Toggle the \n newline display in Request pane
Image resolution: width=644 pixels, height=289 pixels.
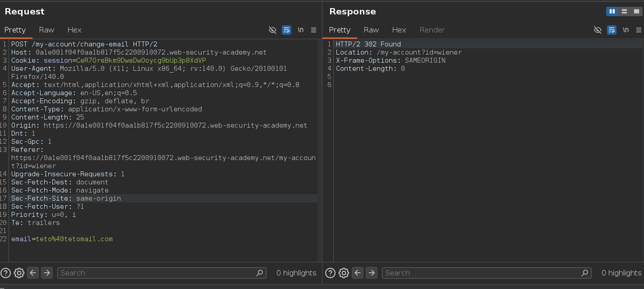(x=300, y=30)
